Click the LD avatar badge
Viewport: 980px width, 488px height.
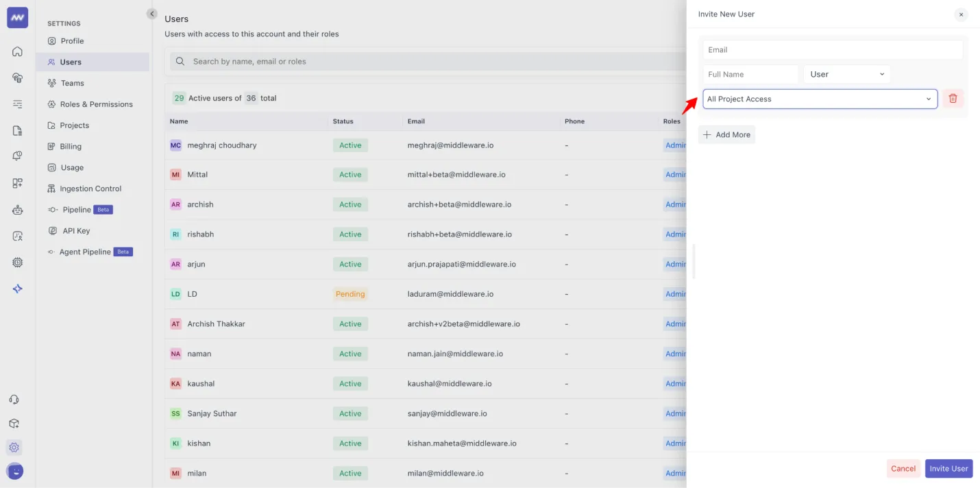(175, 294)
